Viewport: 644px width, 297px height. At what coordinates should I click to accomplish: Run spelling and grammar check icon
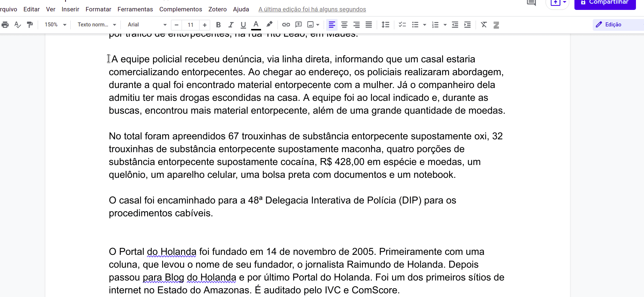18,25
